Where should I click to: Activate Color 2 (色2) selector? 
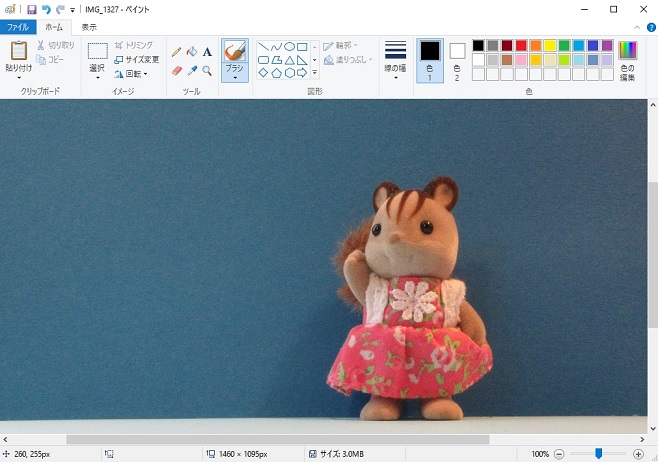coord(457,61)
